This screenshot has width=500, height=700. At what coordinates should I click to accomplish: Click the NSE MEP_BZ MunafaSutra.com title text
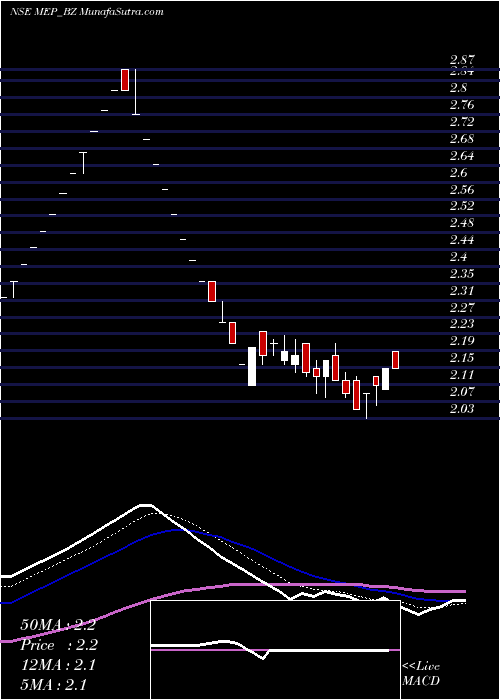click(87, 12)
